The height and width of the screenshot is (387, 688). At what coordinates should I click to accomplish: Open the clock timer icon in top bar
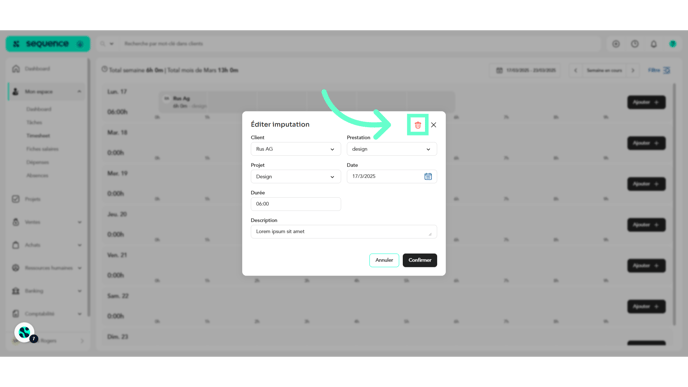pos(635,44)
